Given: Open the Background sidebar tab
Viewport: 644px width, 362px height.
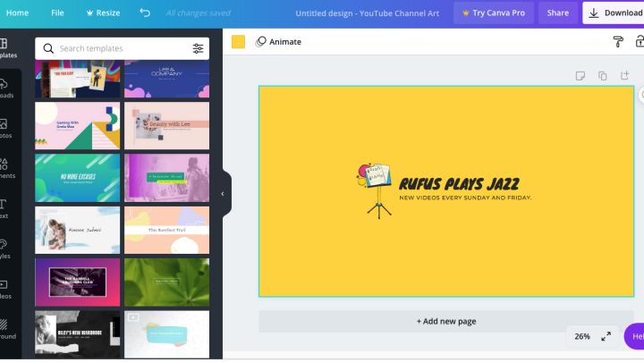Looking at the screenshot, I should point(7,330).
